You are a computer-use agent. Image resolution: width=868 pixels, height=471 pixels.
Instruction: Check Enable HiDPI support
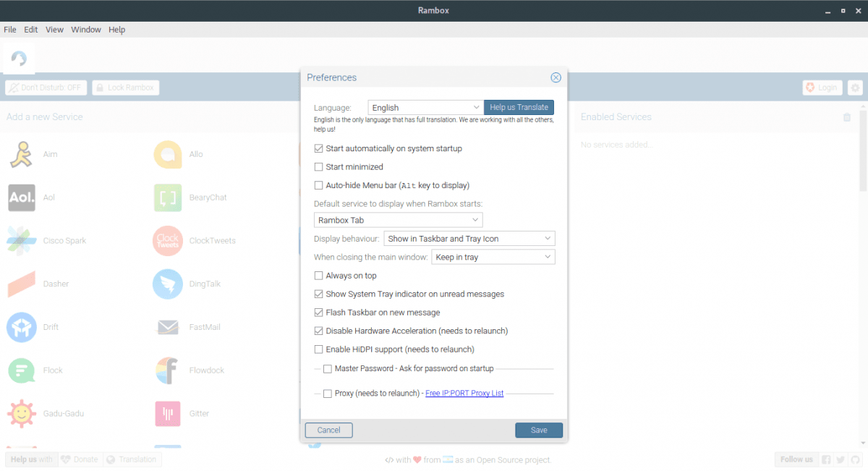(319, 349)
